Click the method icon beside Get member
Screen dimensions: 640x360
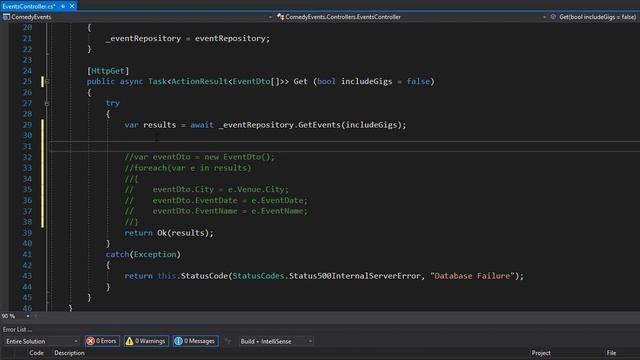(x=553, y=17)
